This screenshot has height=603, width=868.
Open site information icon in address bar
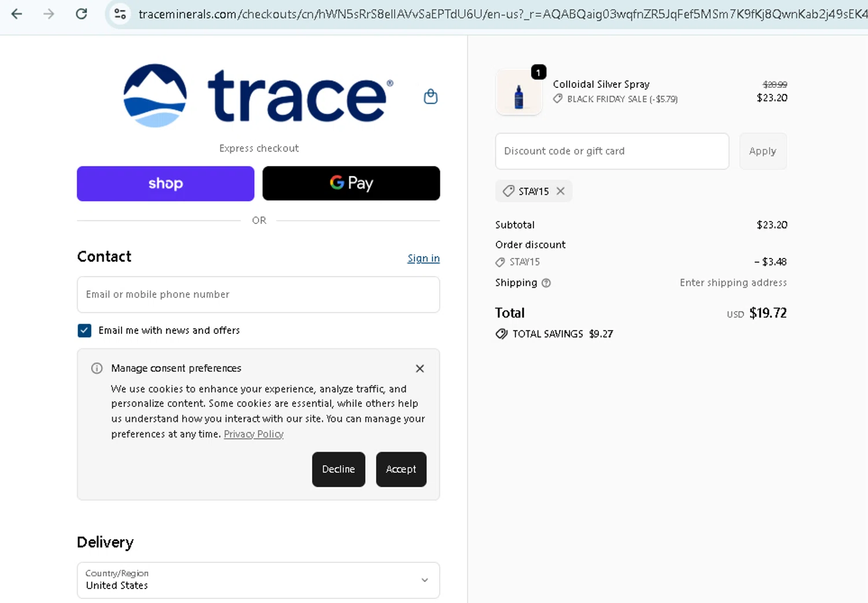coord(120,14)
